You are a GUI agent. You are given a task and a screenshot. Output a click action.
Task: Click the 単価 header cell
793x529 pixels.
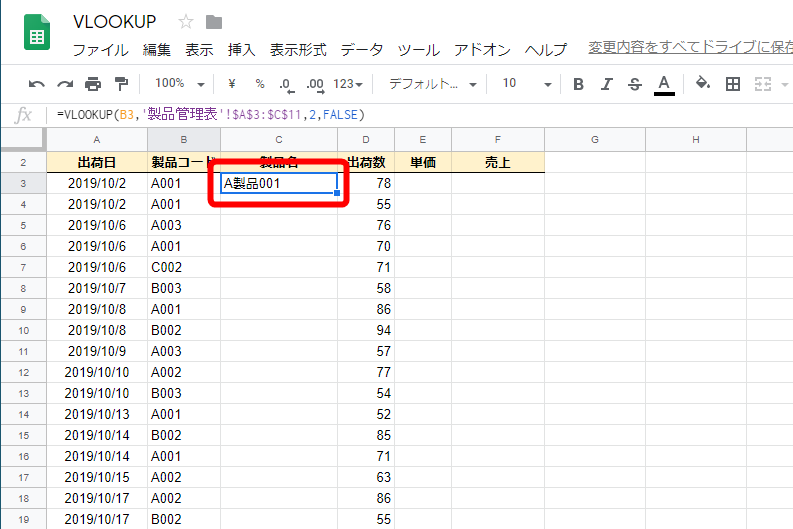point(423,162)
